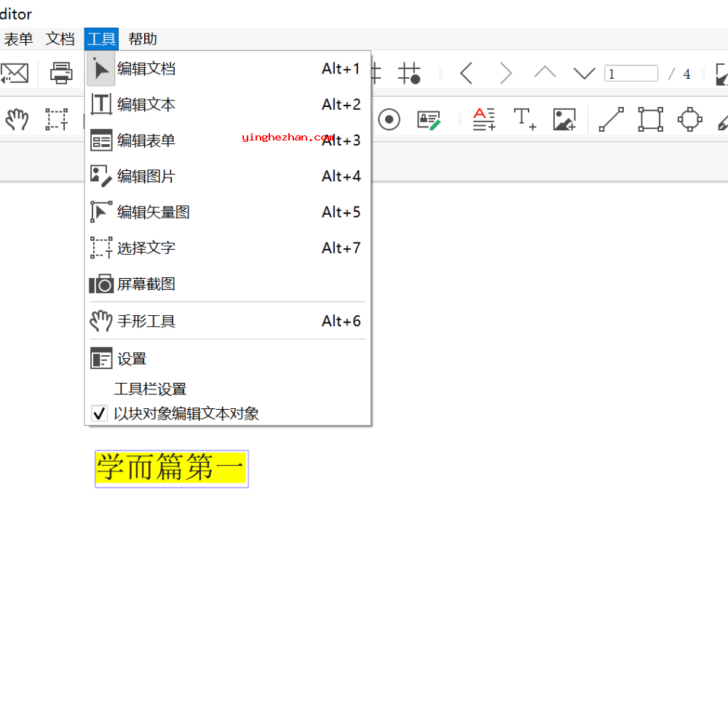Click the email envelope toolbar icon
The image size is (728, 714).
pyautogui.click(x=15, y=74)
